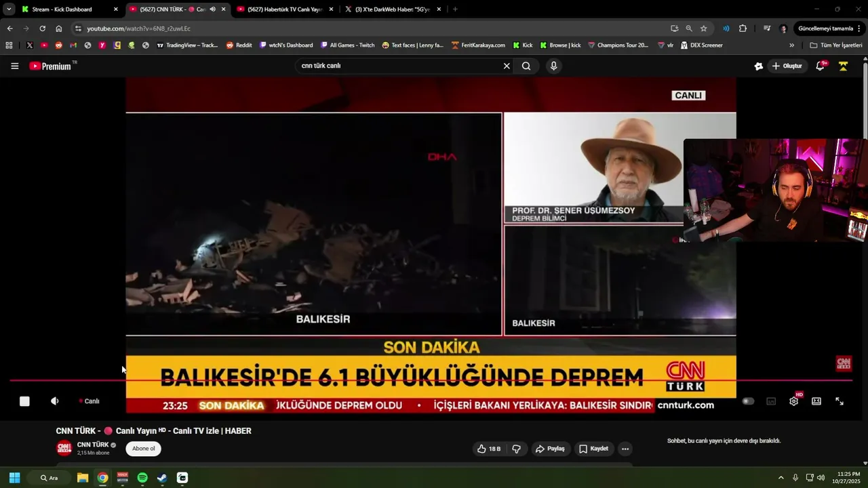Mute the video with the volume icon
The image size is (868, 488).
click(x=55, y=401)
